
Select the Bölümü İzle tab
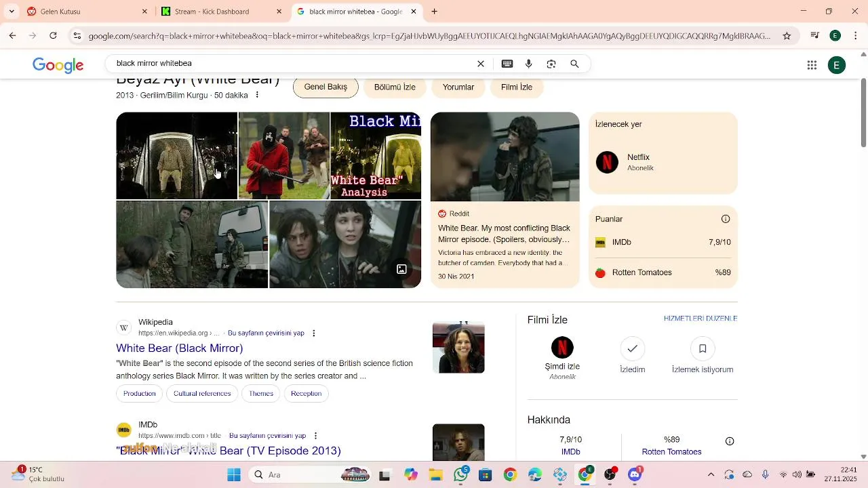pyautogui.click(x=395, y=87)
